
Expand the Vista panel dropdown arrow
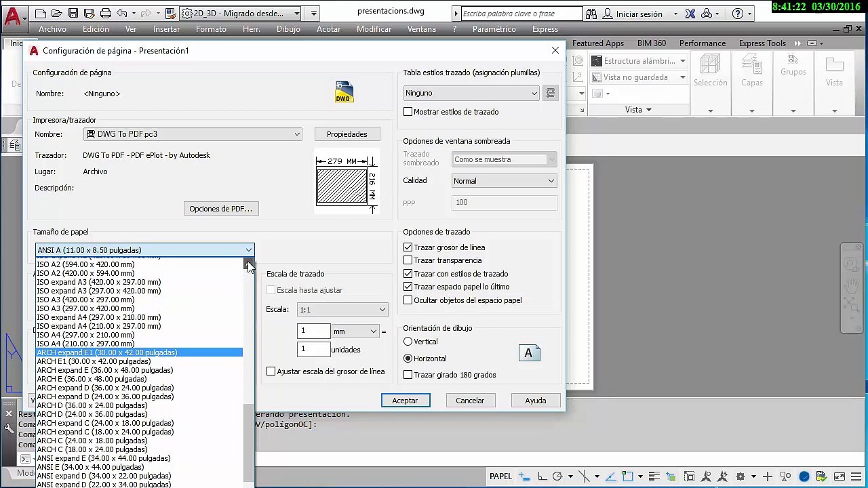(648, 110)
